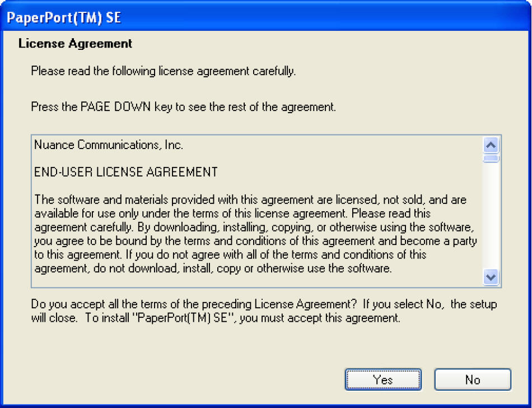Viewport: 532px width, 408px height.
Task: Click the License Agreement heading
Action: (75, 43)
